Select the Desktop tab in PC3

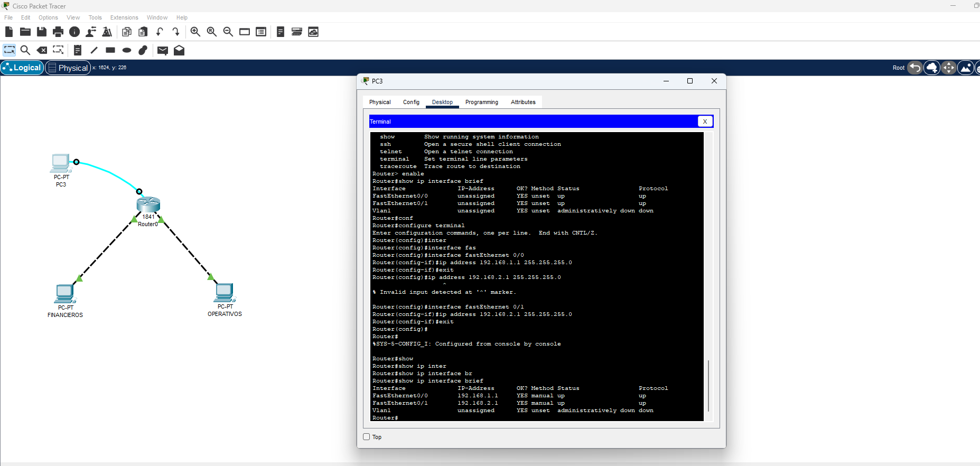442,102
